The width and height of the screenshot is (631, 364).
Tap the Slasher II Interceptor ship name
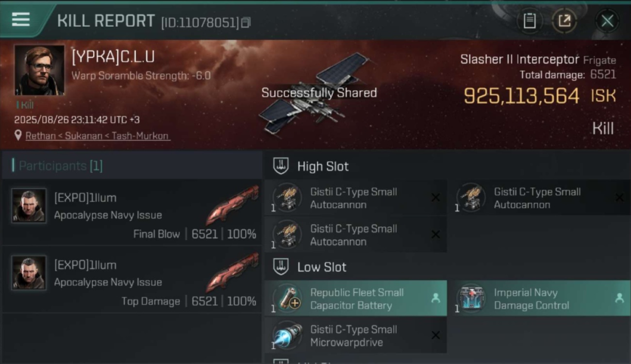coord(519,59)
